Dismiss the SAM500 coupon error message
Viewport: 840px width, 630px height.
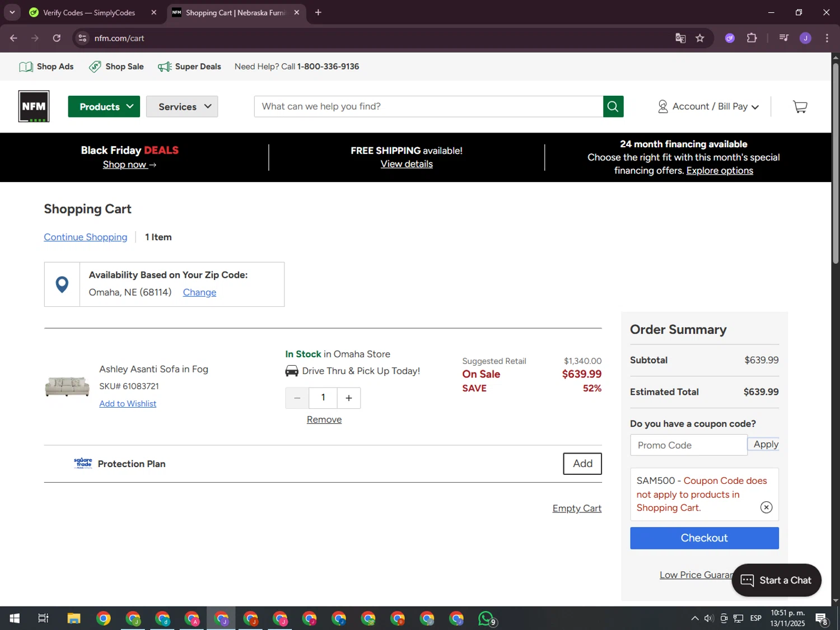[x=766, y=507]
